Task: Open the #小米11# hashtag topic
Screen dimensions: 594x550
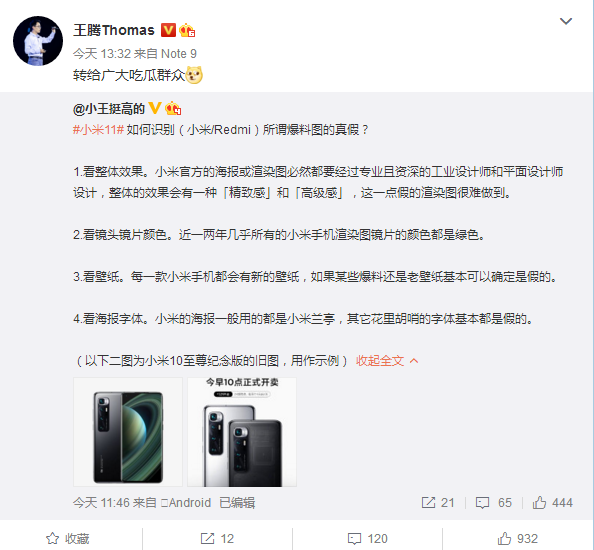Action: pyautogui.click(x=98, y=130)
